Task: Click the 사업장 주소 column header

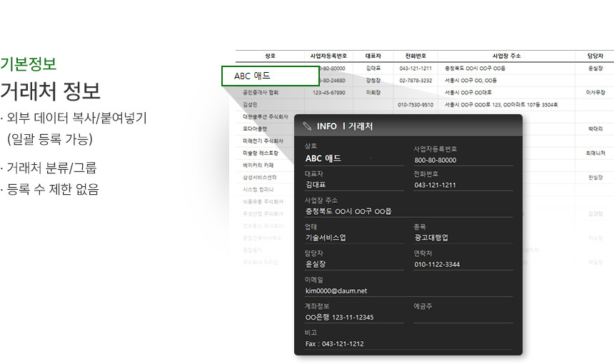Action: point(507,56)
